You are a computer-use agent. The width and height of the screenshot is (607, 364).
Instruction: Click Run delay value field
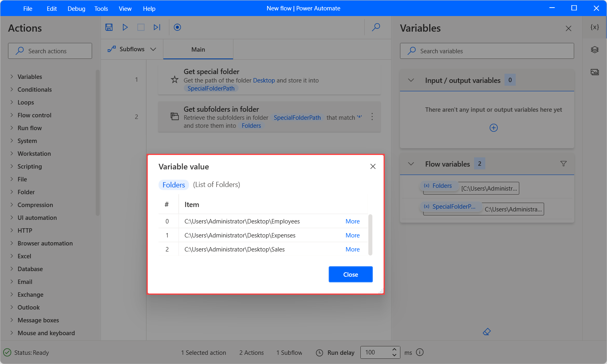click(375, 352)
